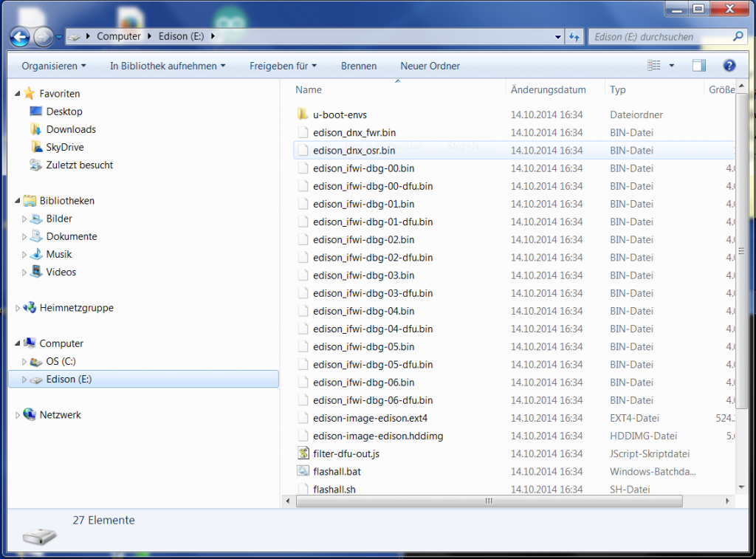The height and width of the screenshot is (559, 756).
Task: Open Desktop in Favoriten
Action: point(64,112)
